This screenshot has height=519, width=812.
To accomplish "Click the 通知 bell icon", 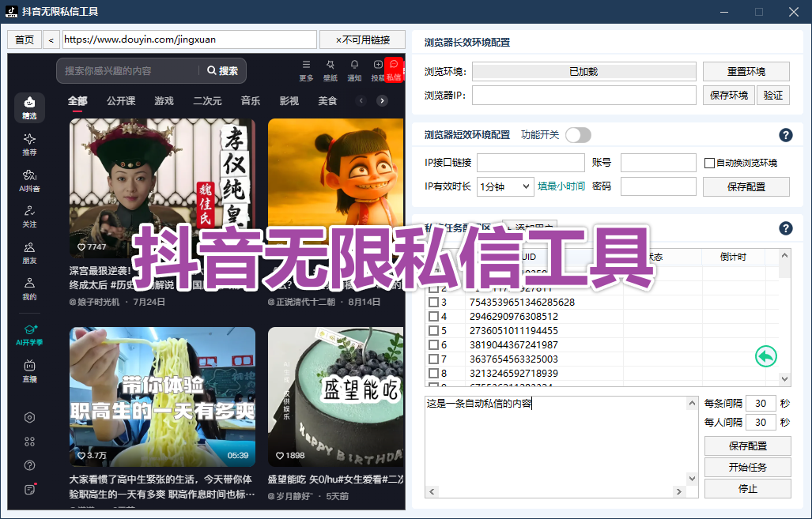I will 354,70.
